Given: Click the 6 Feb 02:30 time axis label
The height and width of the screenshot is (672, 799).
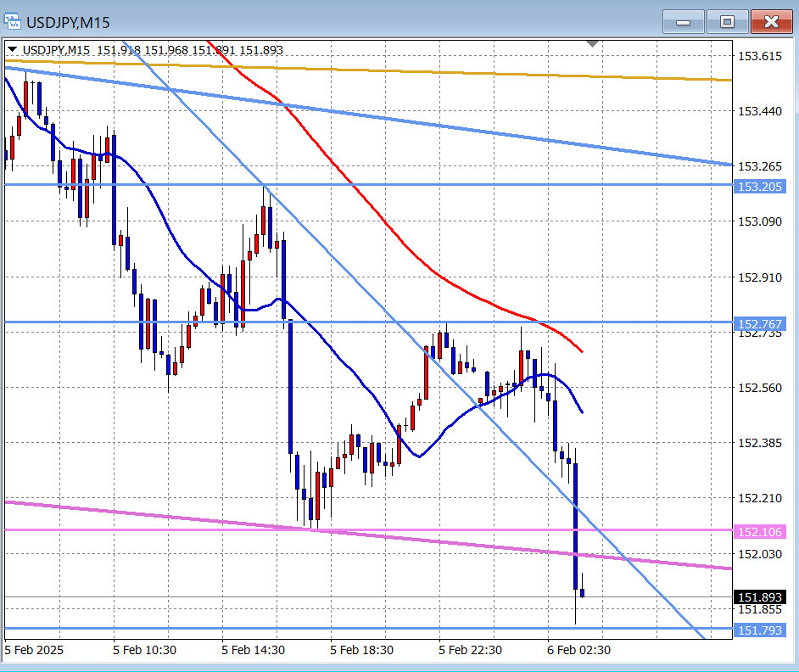Looking at the screenshot, I should (578, 650).
